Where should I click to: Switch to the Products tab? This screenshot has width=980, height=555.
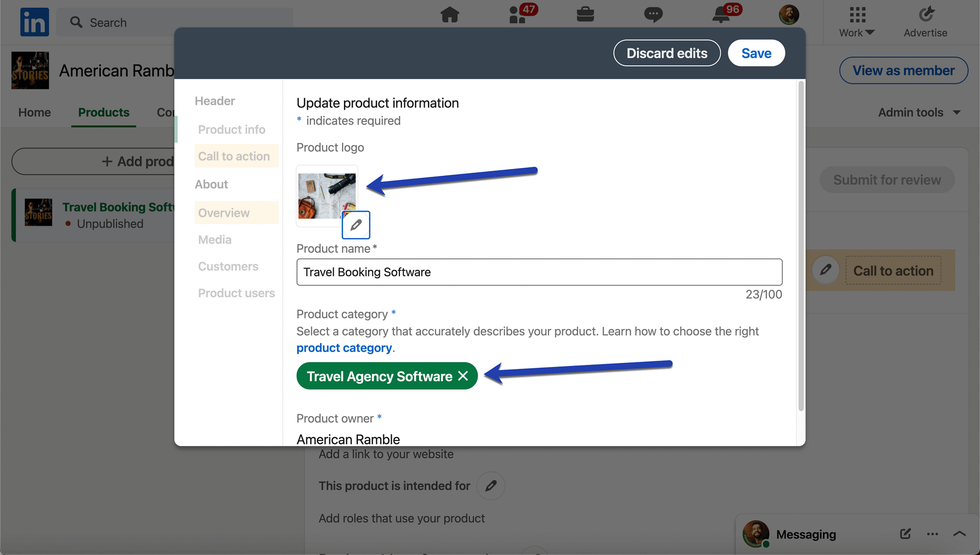pos(103,112)
